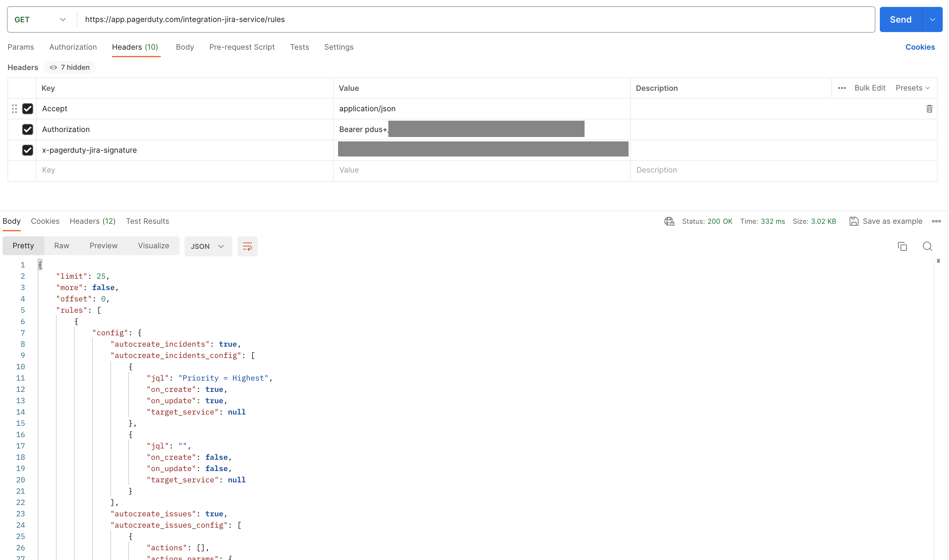Expand the Send button options arrow
The width and height of the screenshot is (949, 560).
932,19
